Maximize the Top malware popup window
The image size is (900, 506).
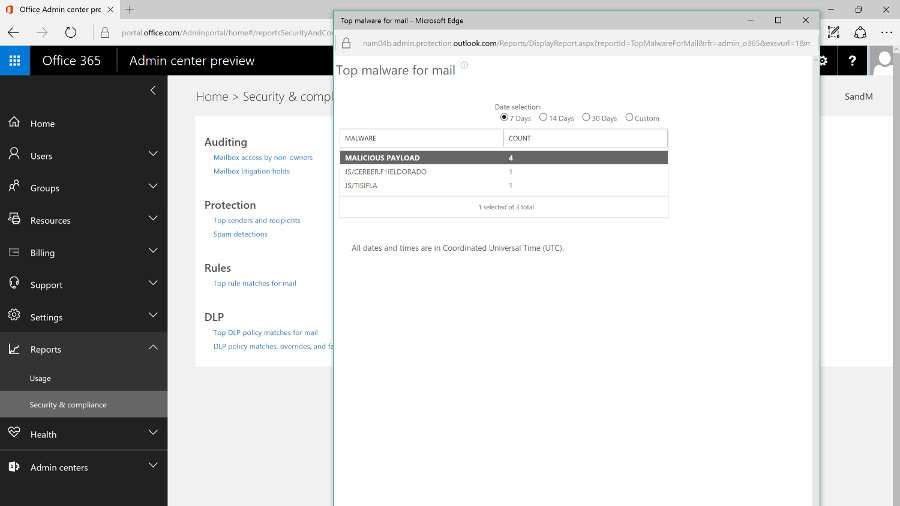coord(778,20)
